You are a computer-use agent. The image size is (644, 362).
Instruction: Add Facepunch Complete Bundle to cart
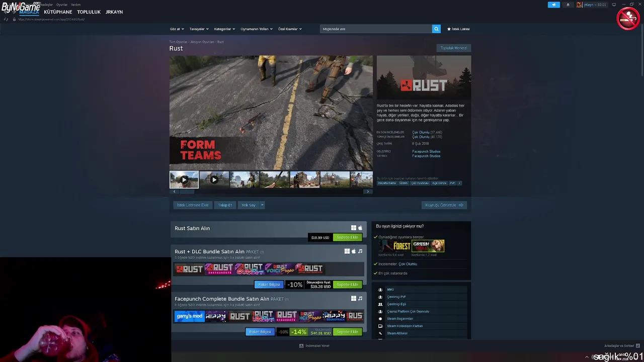click(x=347, y=332)
